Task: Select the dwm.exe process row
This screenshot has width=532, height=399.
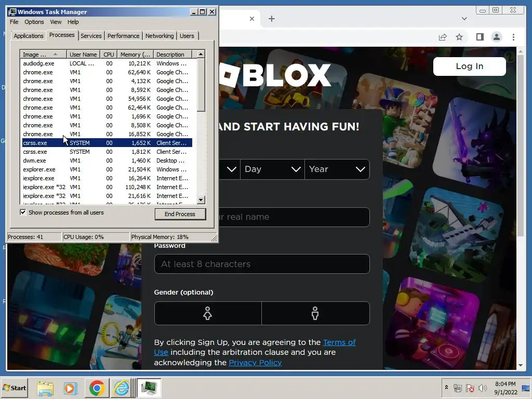Action: tap(107, 161)
